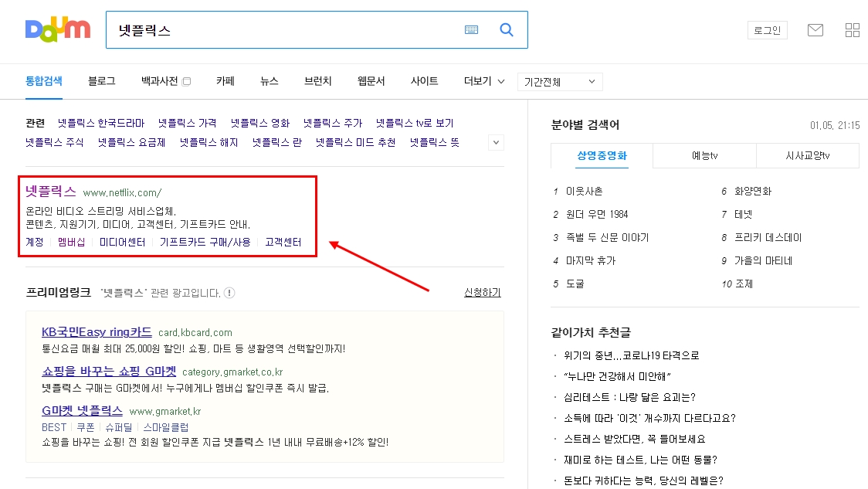Click ranked movie 프리키 데스데이

768,238
